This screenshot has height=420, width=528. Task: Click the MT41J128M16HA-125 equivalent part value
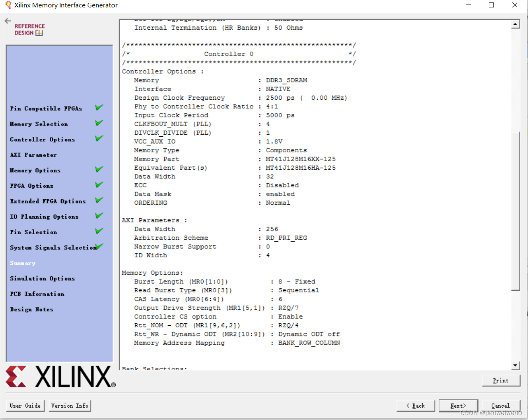click(x=301, y=168)
